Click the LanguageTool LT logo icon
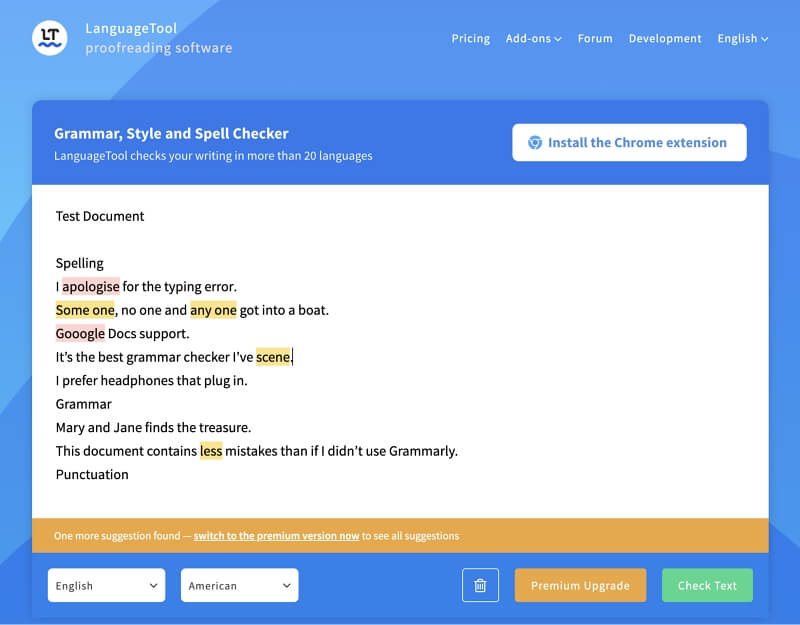 pos(49,38)
